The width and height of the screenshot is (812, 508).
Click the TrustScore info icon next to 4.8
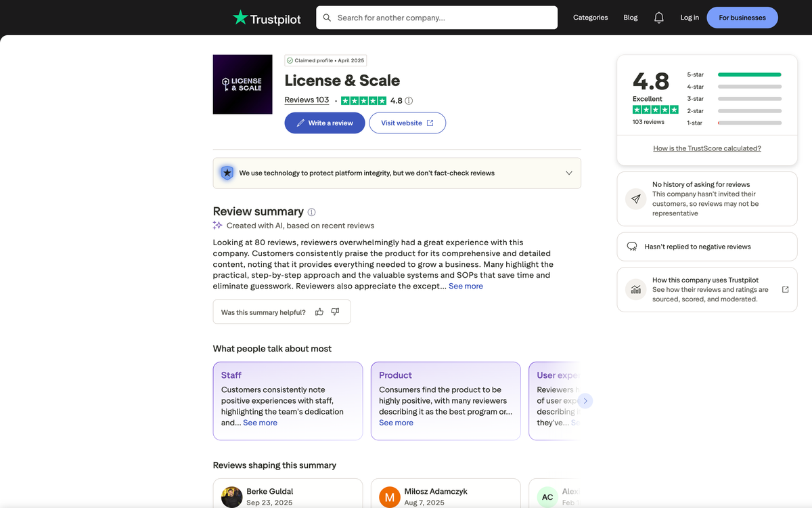[409, 100]
